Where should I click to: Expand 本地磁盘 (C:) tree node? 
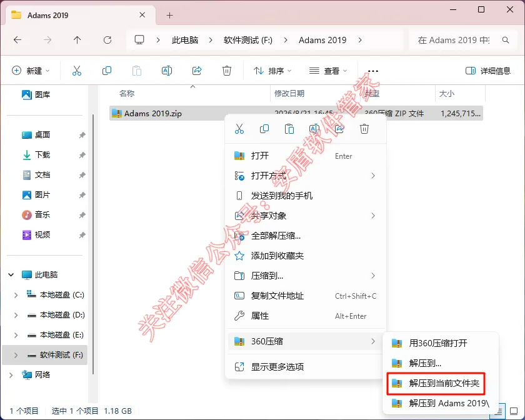click(16, 295)
